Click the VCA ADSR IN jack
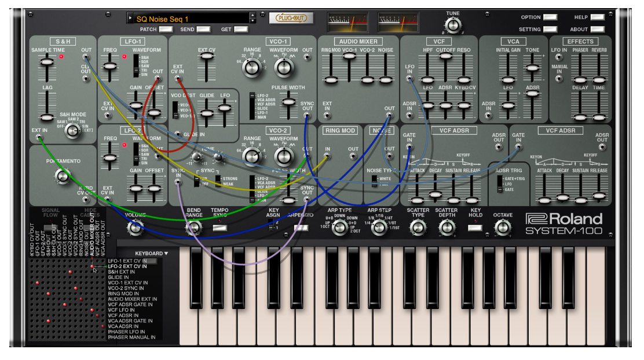This screenshot has width=644, height=360. pyautogui.click(x=488, y=116)
